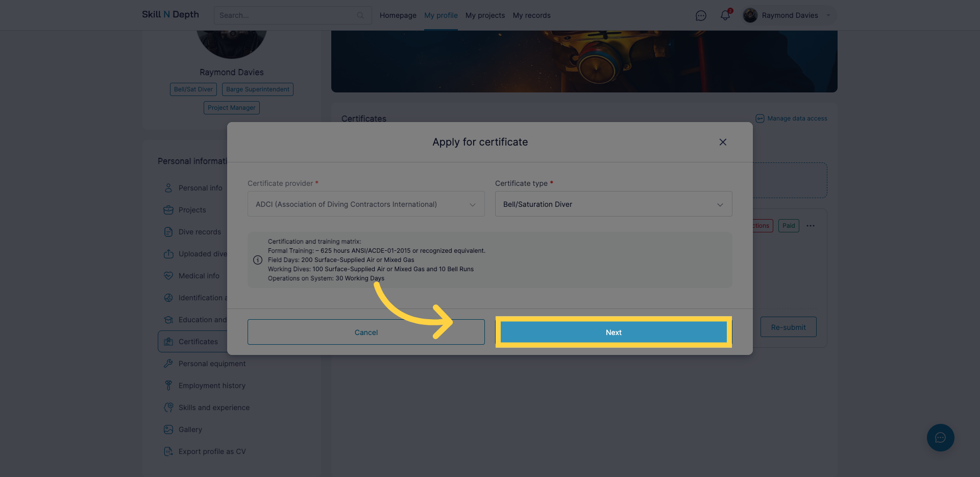
Task: Open Personal info section
Action: (x=201, y=188)
